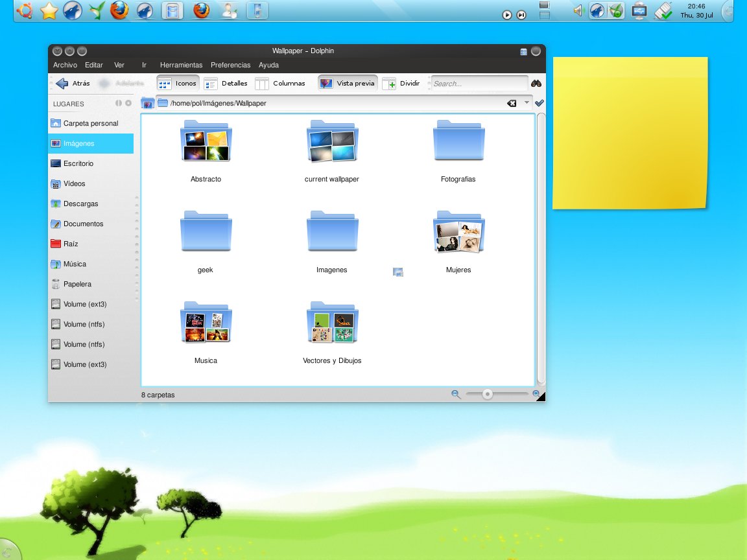This screenshot has width=747, height=560.
Task: Select the first Volume (ntfs) entry
Action: click(91, 324)
